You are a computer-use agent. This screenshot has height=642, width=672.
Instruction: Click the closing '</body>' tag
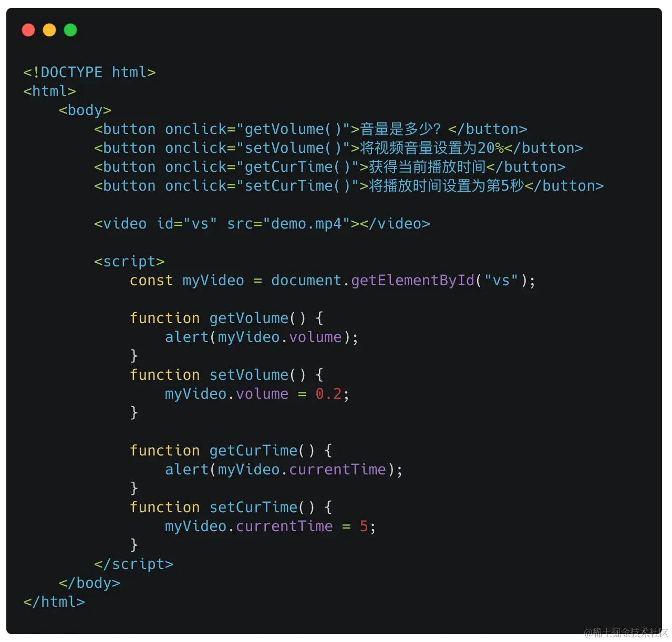click(x=89, y=583)
